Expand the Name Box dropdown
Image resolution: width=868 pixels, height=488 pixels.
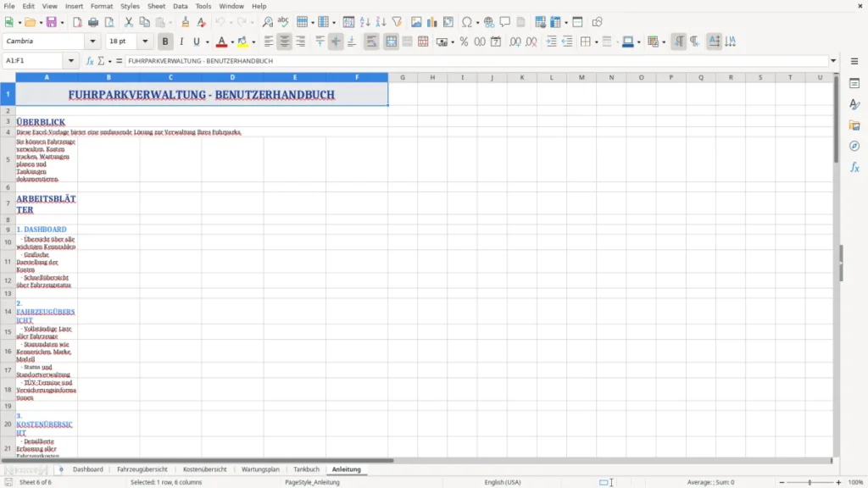[71, 61]
